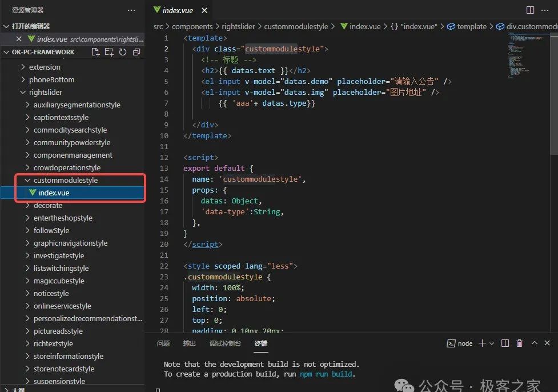Close the bottom terminal panel
Image resolution: width=558 pixels, height=392 pixels.
(547, 343)
